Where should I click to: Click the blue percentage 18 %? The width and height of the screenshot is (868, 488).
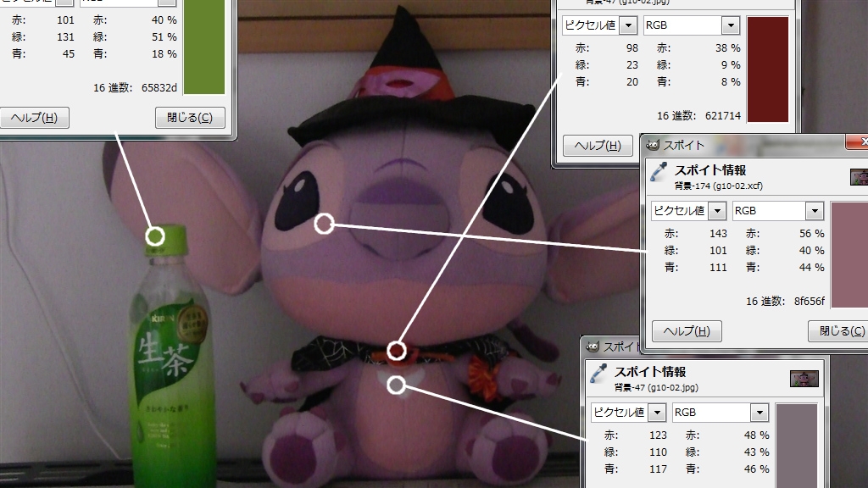164,54
